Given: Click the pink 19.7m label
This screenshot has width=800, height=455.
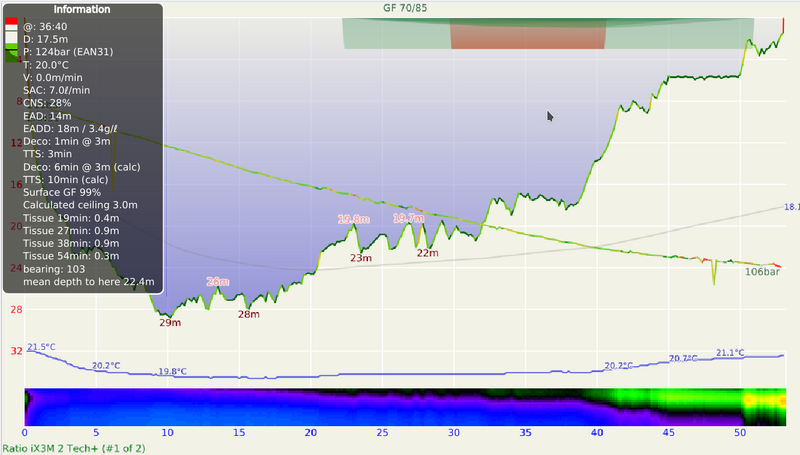Looking at the screenshot, I should click(x=408, y=218).
